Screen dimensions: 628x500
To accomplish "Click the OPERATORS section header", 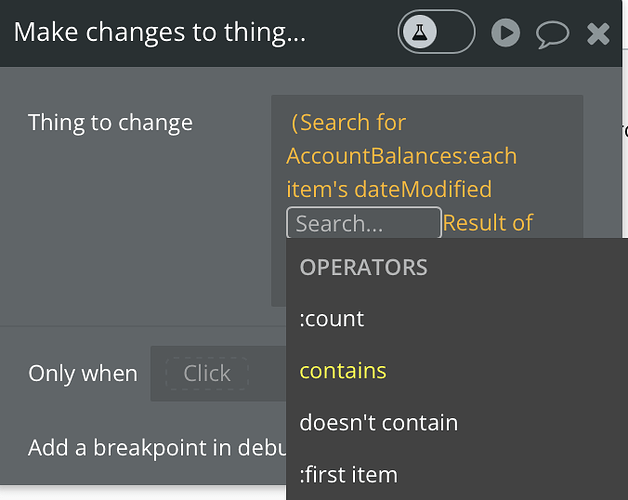I will tap(363, 267).
